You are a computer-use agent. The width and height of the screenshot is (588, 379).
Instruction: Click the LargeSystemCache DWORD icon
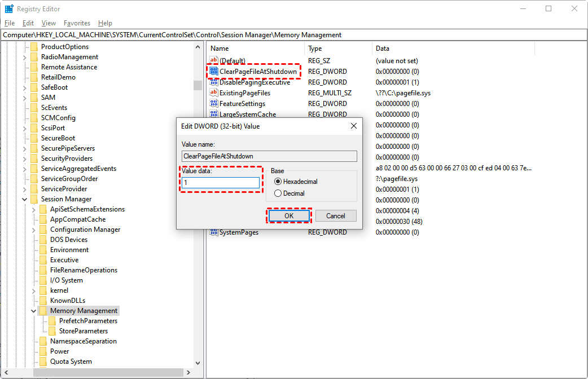pyautogui.click(x=214, y=114)
